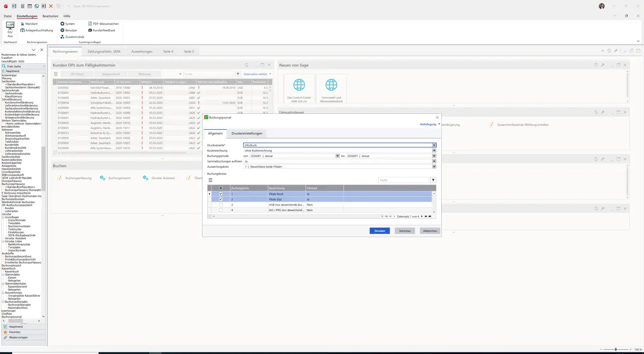Screen dimensions: 644x354
Task: Open the Buchungsperiode 'bis' dropdown
Action: tap(434, 156)
